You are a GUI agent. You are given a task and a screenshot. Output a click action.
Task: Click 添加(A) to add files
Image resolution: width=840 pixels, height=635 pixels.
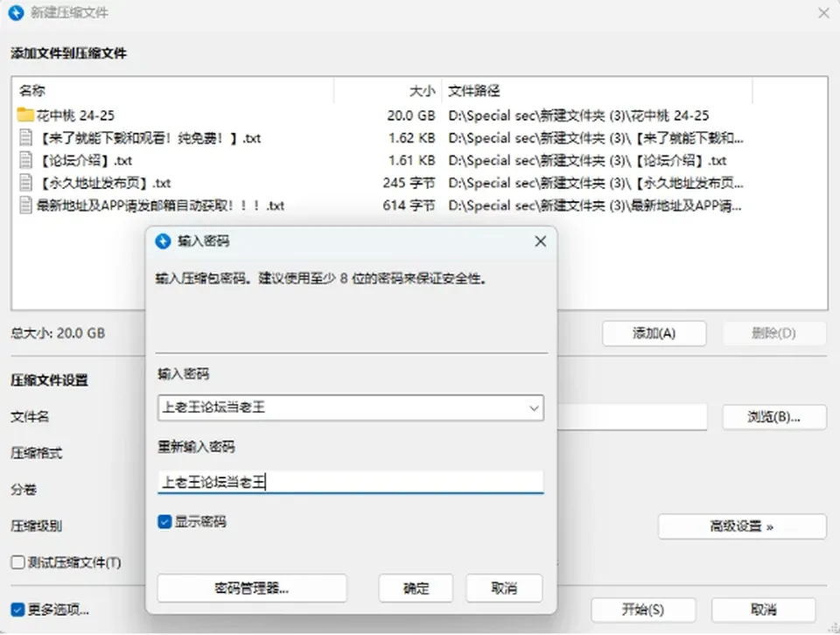click(654, 333)
